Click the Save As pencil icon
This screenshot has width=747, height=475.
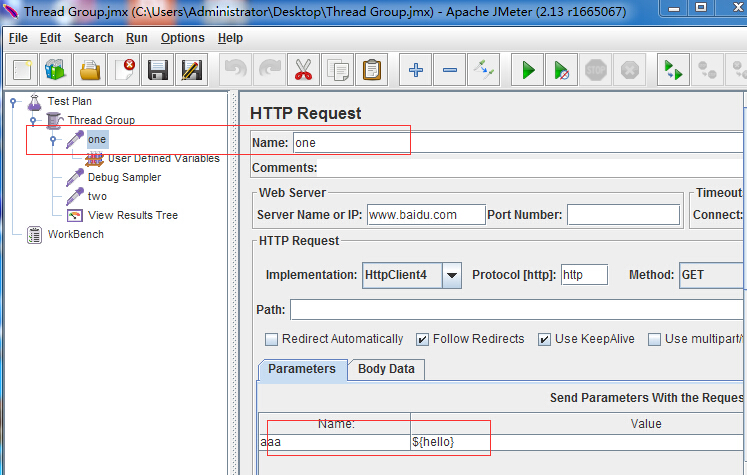(192, 70)
